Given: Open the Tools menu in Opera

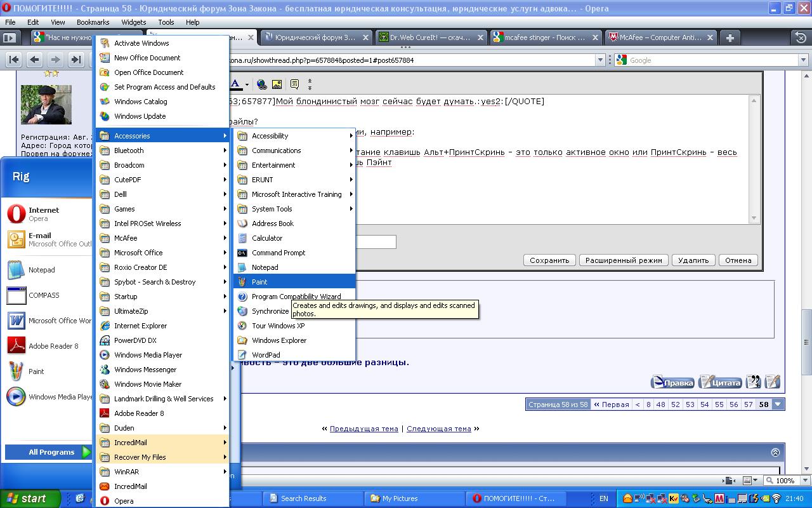Looking at the screenshot, I should [166, 22].
